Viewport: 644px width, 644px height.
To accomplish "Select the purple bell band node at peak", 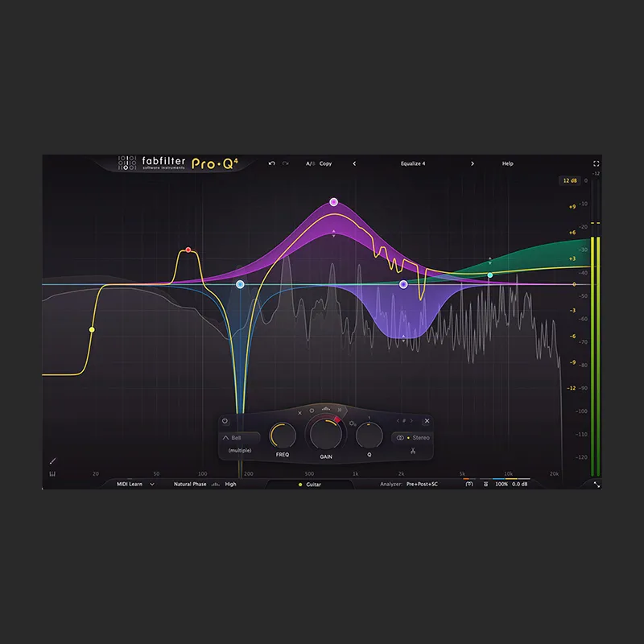I will point(333,202).
